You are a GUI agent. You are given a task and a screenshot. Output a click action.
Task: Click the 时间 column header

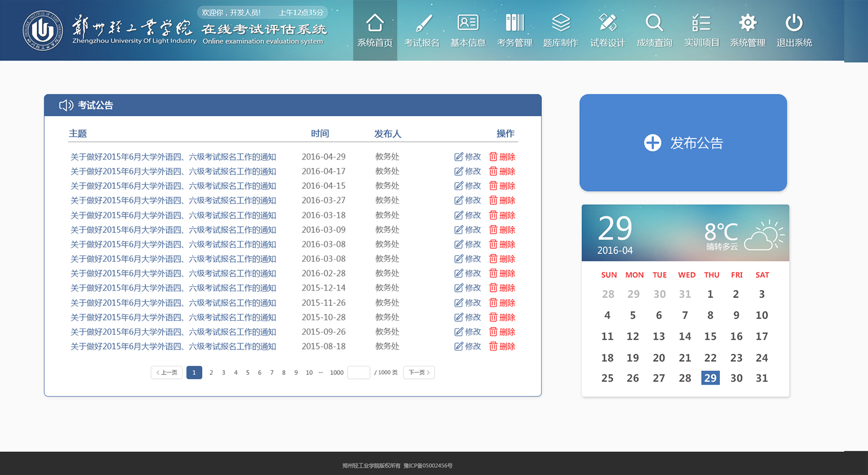pos(320,133)
